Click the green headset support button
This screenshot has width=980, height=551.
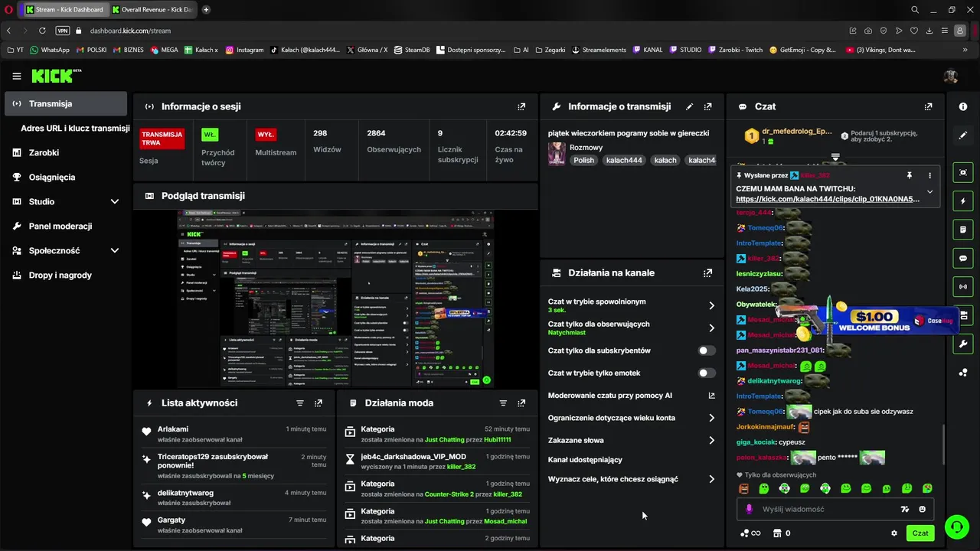[956, 527]
